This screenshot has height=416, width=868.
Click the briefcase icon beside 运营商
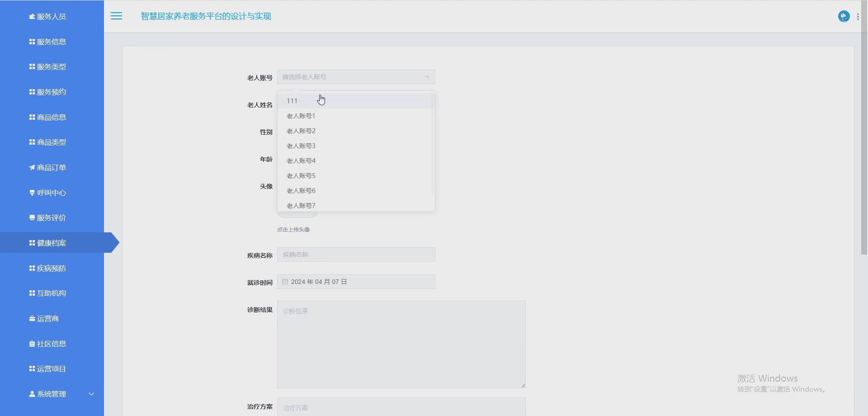[32, 318]
